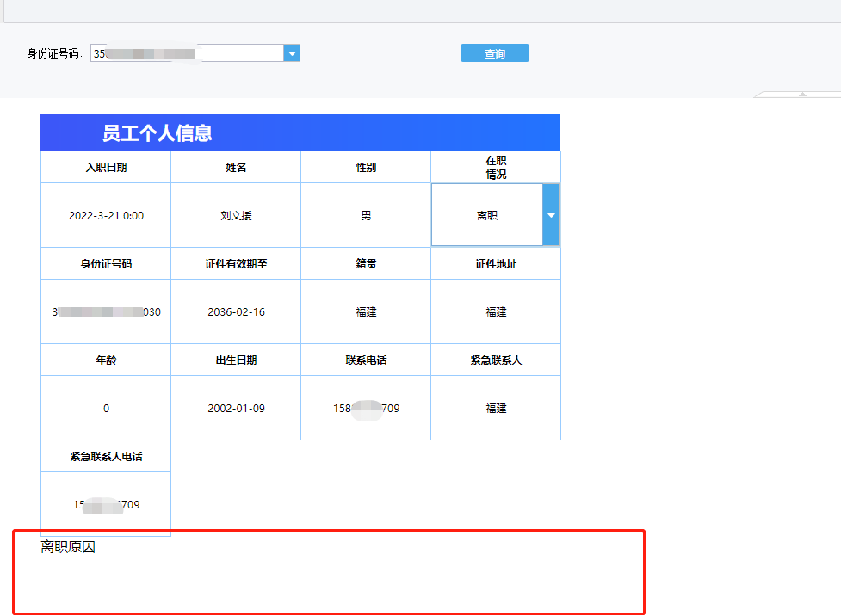Click the 查询 query button
Image resolution: width=841 pixels, height=616 pixels.
click(x=494, y=53)
